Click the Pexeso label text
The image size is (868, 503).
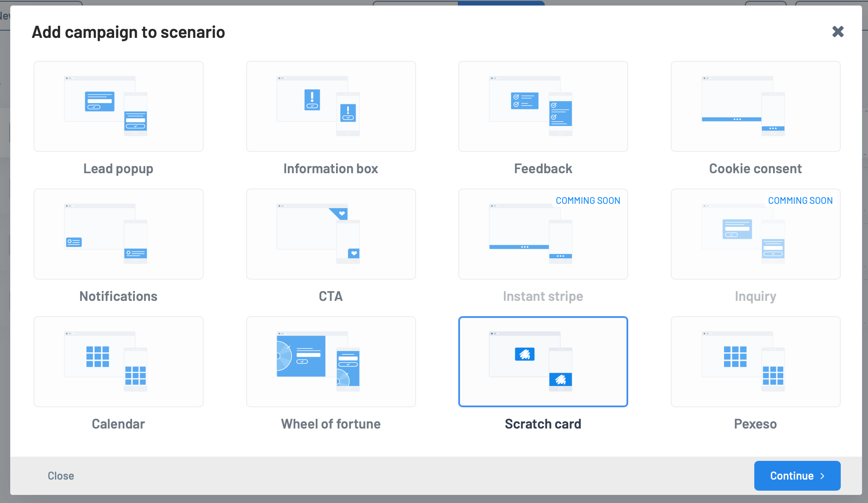(x=756, y=424)
